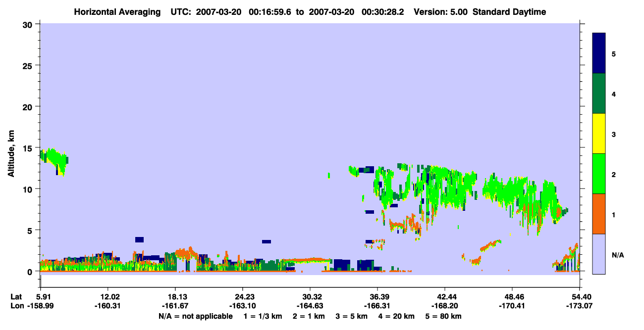Click the altitude tick label 30
644x330 pixels.
29,24
